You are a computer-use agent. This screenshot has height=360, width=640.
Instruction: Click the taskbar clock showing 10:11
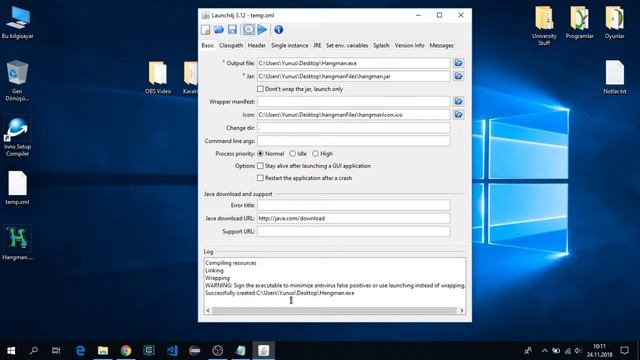point(600,350)
